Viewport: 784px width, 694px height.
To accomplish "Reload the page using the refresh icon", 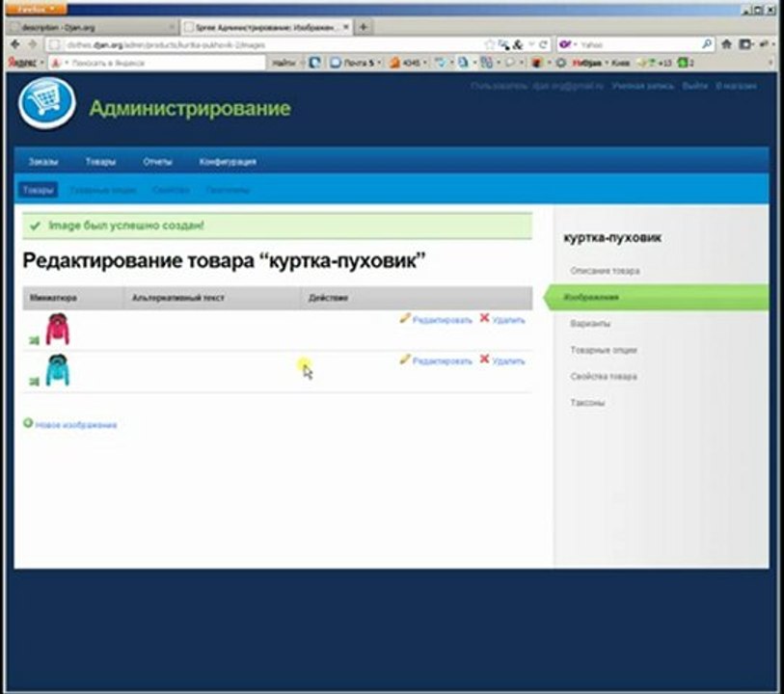I will (543, 44).
